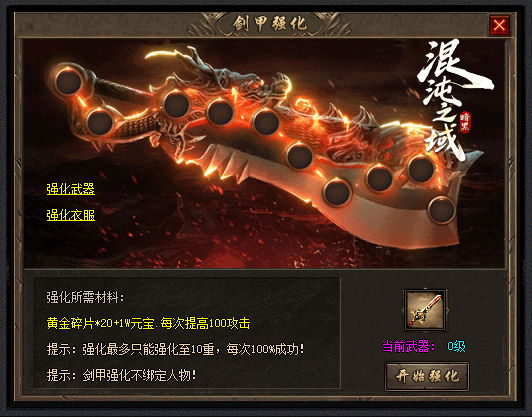
Task: Click the 当前武器 0级 level label
Action: pyautogui.click(x=424, y=346)
